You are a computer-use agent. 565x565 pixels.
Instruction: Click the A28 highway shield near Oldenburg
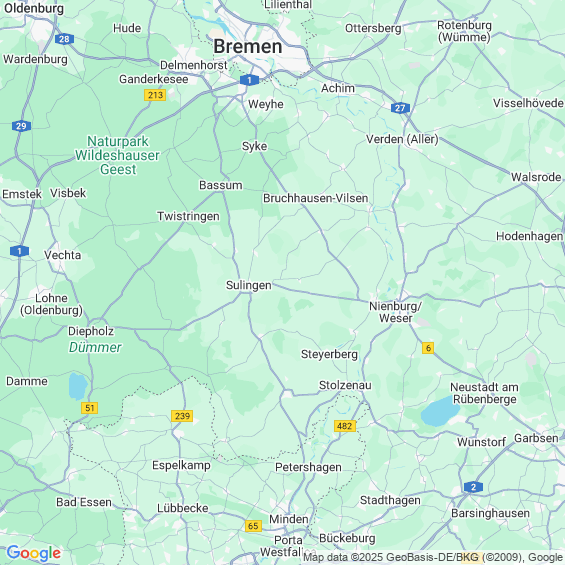click(x=64, y=39)
